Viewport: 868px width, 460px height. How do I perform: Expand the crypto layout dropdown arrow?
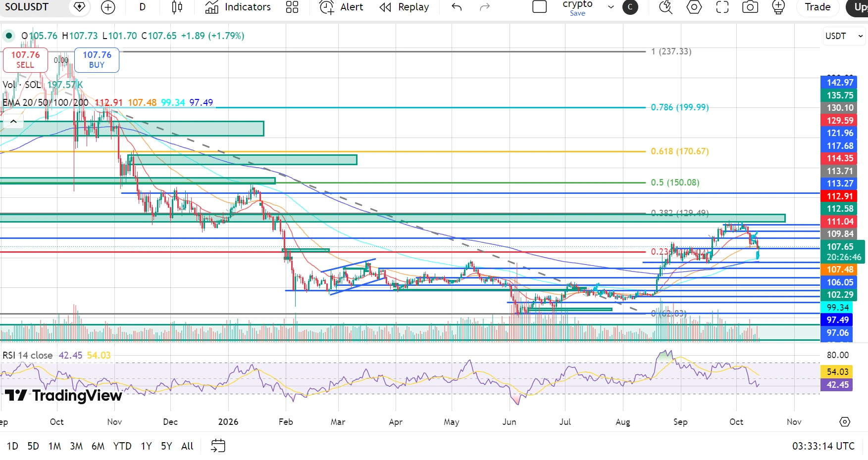pos(611,7)
